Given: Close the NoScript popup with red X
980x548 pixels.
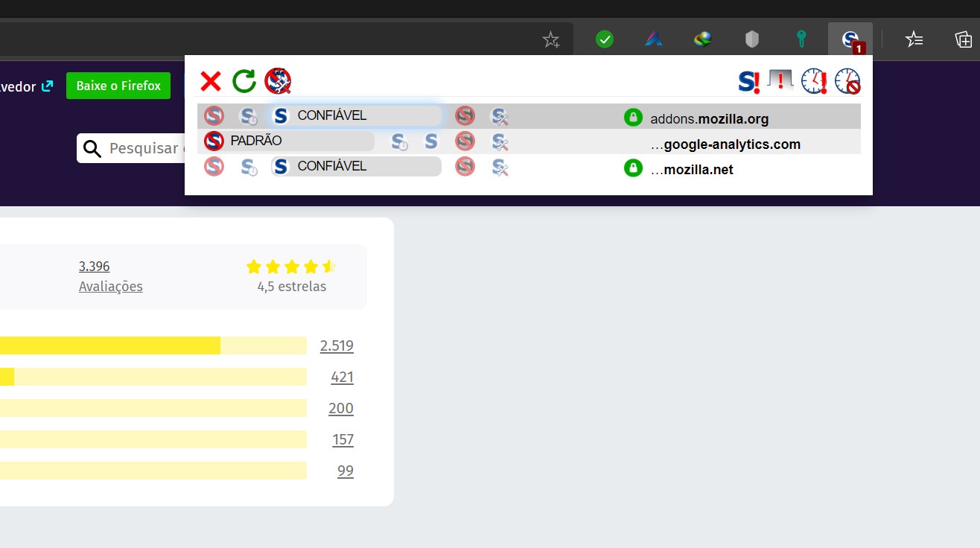Looking at the screenshot, I should (211, 81).
